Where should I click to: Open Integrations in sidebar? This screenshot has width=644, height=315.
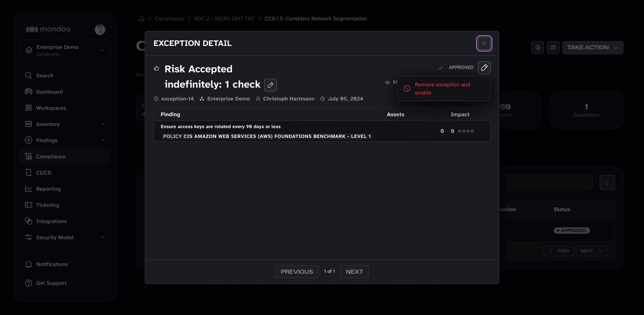[64, 221]
